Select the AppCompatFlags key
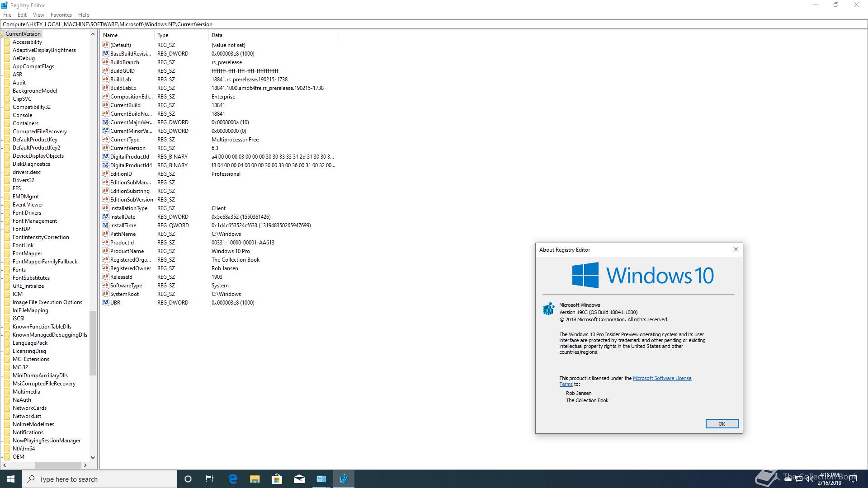The width and height of the screenshot is (868, 488). coord(33,66)
